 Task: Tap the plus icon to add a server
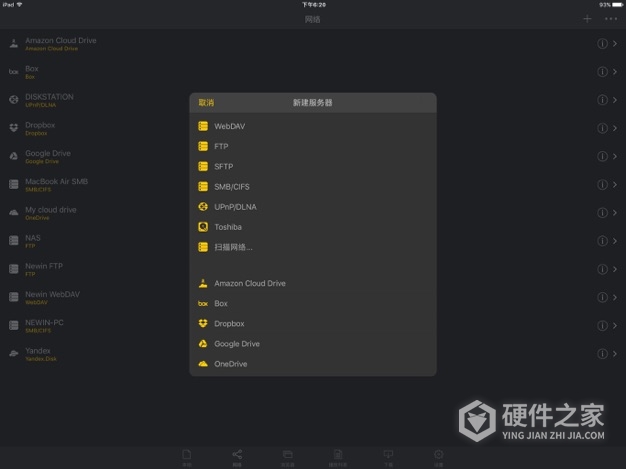[x=587, y=19]
